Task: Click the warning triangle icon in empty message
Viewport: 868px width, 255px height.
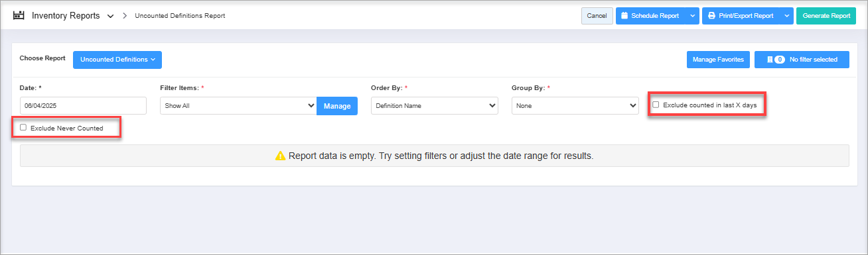Action: click(x=281, y=156)
